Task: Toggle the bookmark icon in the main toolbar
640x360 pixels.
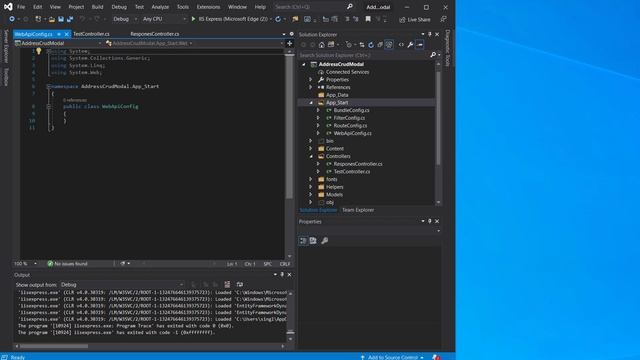Action: (x=368, y=19)
